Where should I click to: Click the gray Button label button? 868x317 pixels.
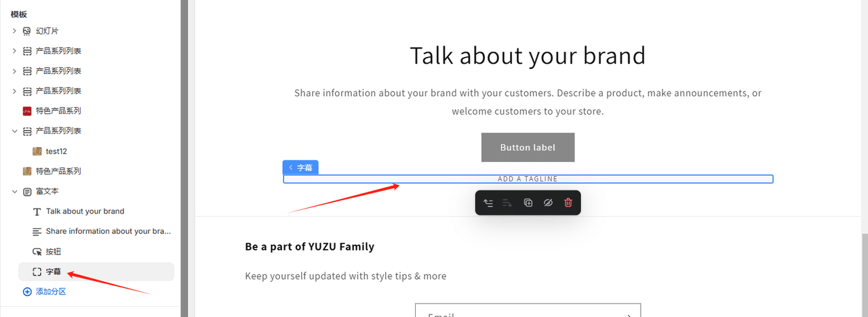click(x=528, y=147)
